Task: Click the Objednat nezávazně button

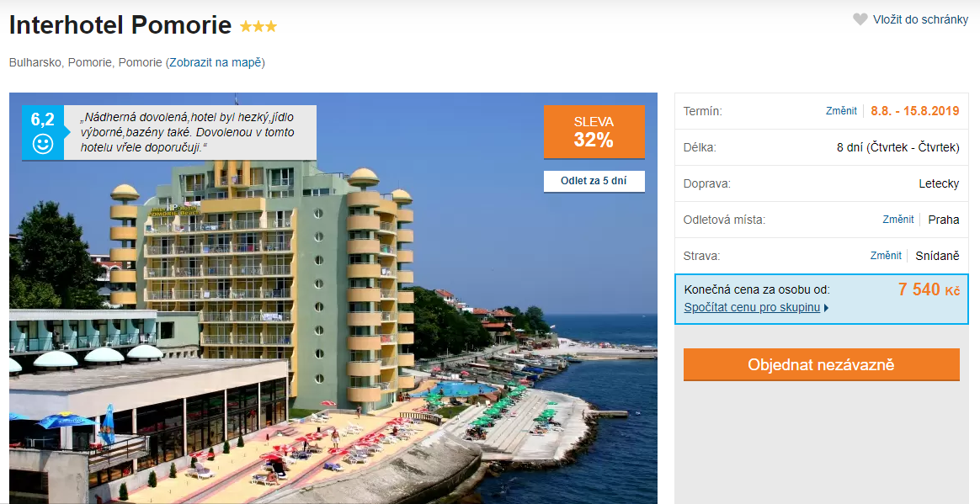Action: [x=821, y=364]
